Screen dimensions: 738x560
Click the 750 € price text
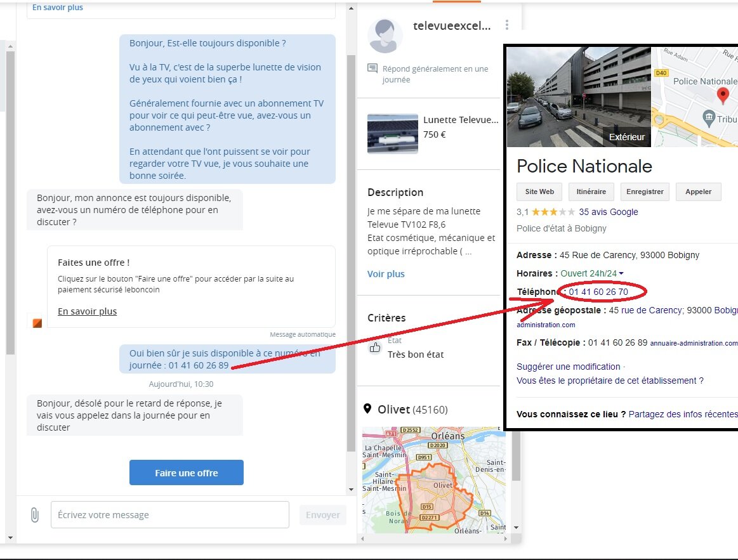[435, 134]
